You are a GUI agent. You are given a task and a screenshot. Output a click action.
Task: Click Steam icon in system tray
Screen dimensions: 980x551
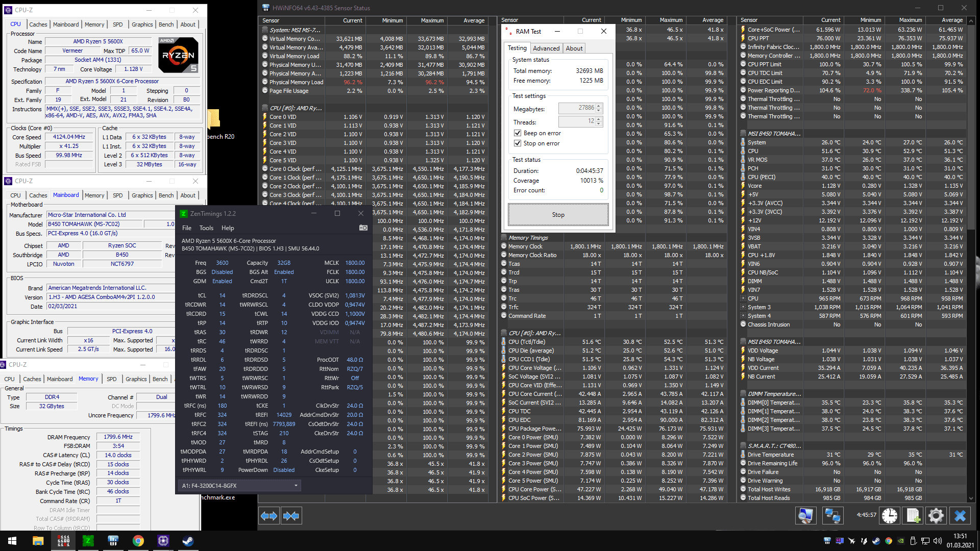click(x=876, y=541)
